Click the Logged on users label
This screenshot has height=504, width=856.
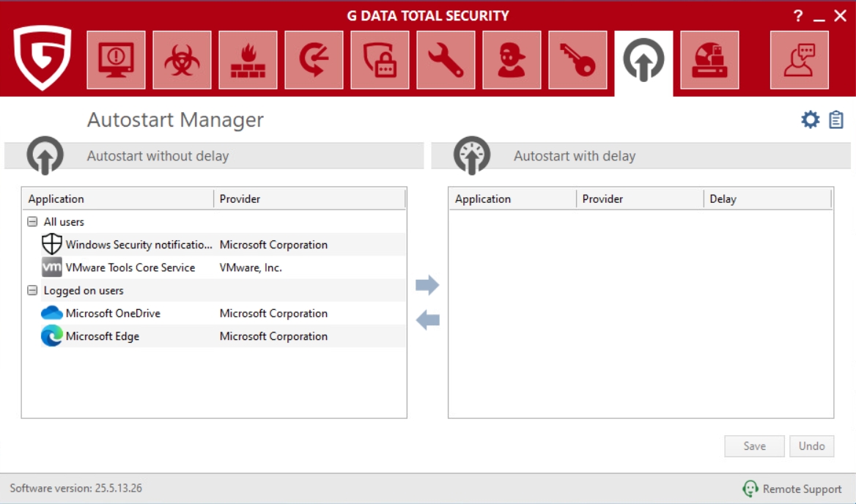click(x=84, y=291)
